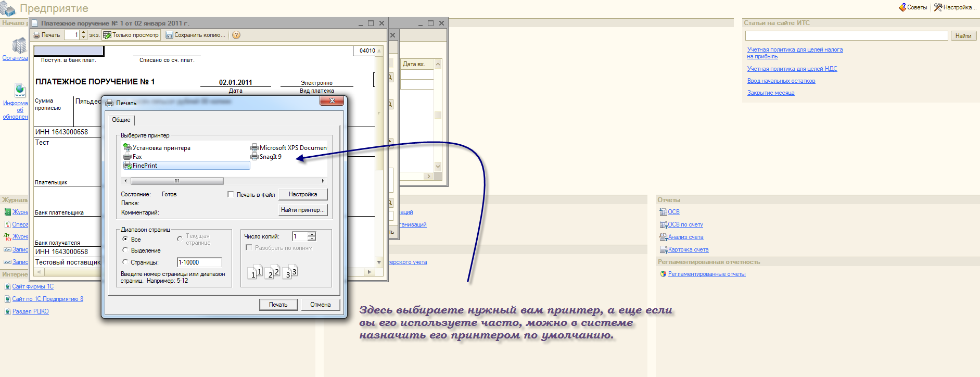Switch to the Общие tab
Image resolution: width=980 pixels, height=377 pixels.
click(121, 120)
